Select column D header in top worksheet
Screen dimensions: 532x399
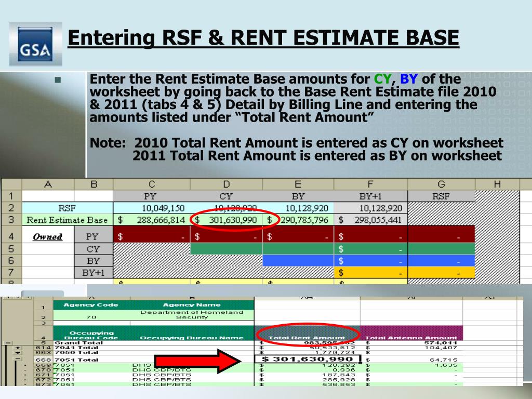coord(227,184)
